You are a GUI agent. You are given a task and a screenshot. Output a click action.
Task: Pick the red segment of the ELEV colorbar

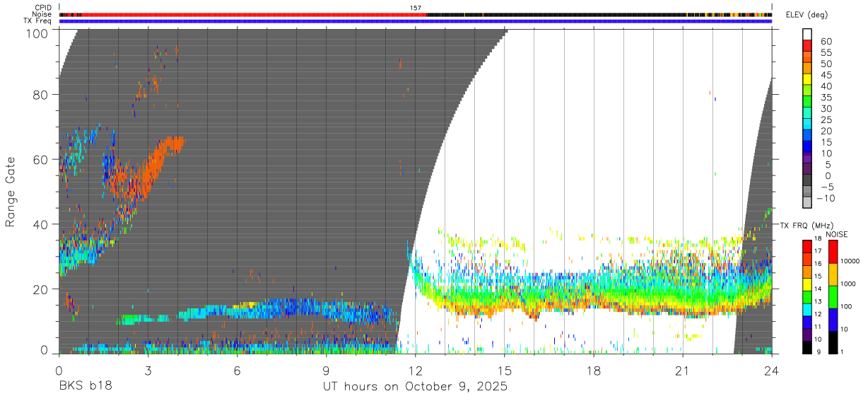point(808,46)
